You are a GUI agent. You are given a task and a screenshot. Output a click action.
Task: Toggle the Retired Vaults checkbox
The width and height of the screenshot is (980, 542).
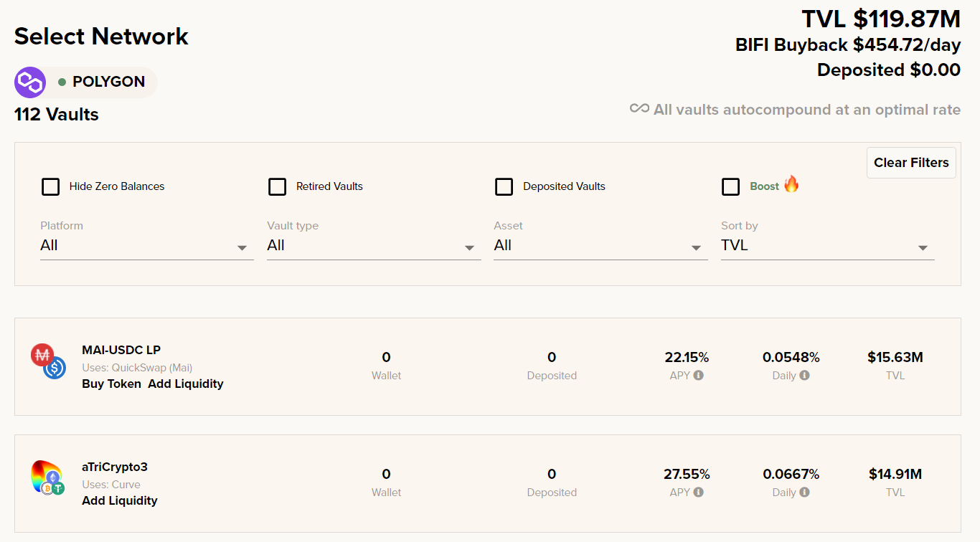point(277,186)
